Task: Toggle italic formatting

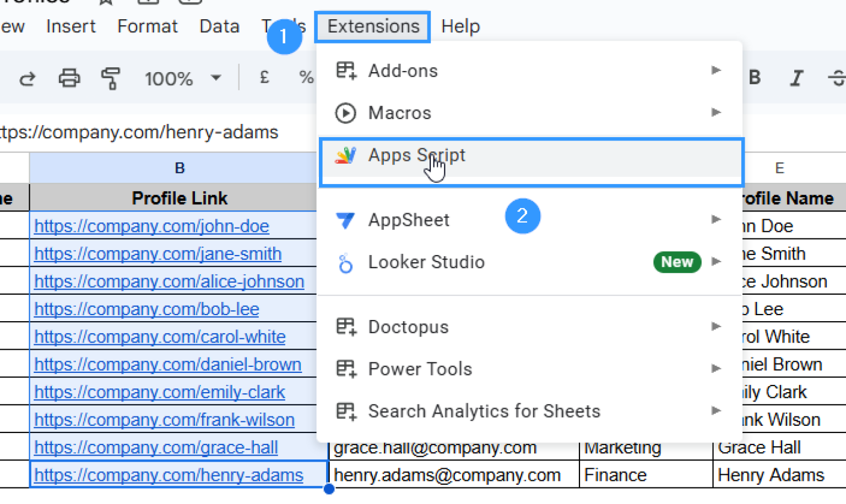Action: 796,77
